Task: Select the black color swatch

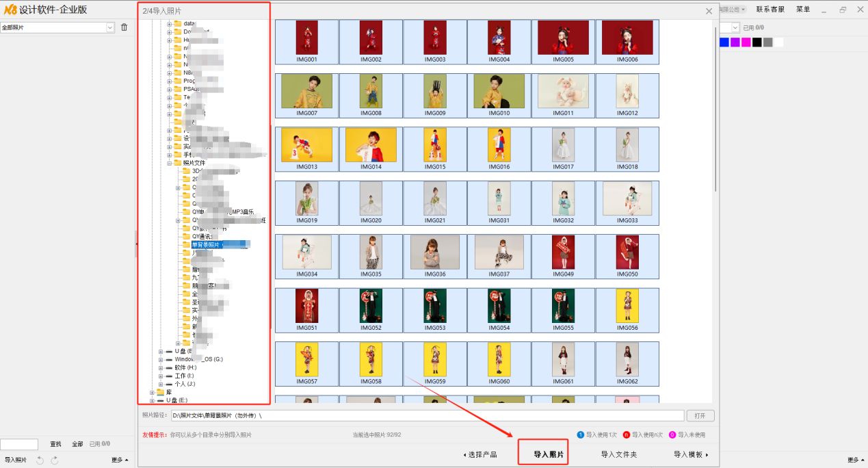Action: click(x=757, y=42)
